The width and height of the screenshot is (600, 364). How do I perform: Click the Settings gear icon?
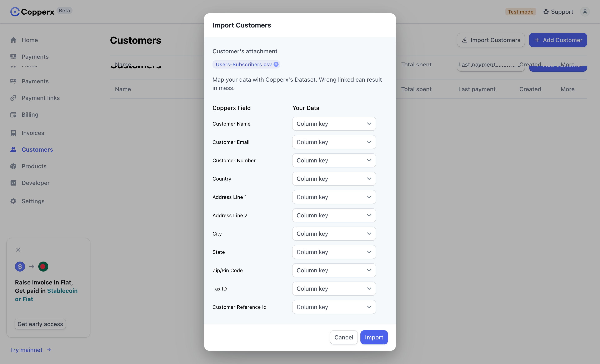(13, 201)
